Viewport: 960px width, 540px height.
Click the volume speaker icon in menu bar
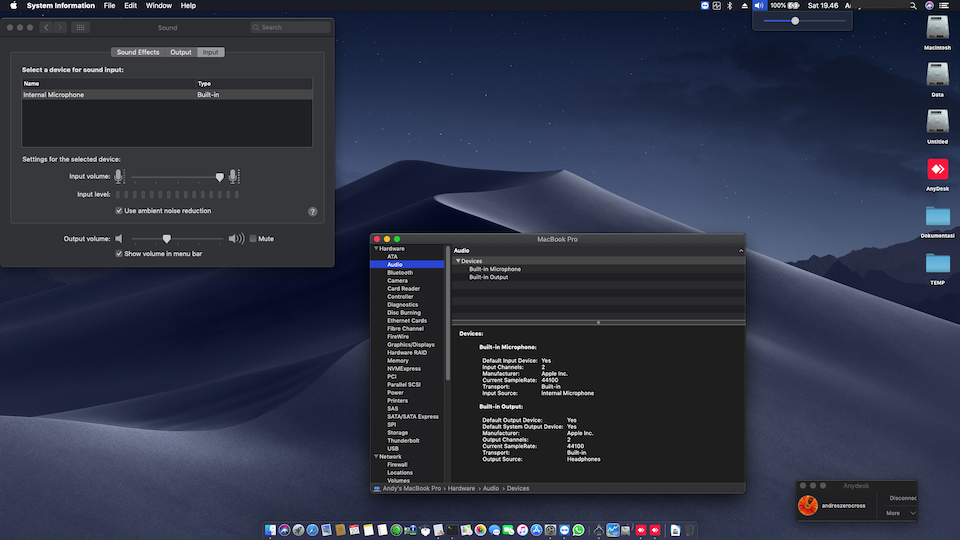point(759,6)
